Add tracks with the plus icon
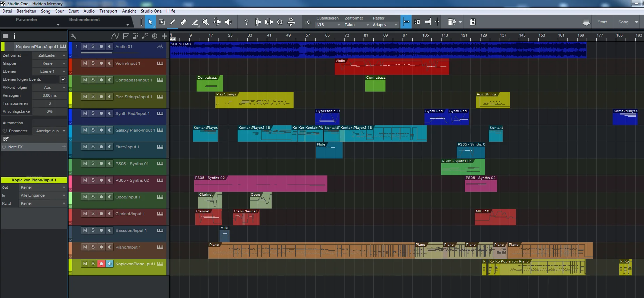The height and width of the screenshot is (298, 644). (164, 36)
